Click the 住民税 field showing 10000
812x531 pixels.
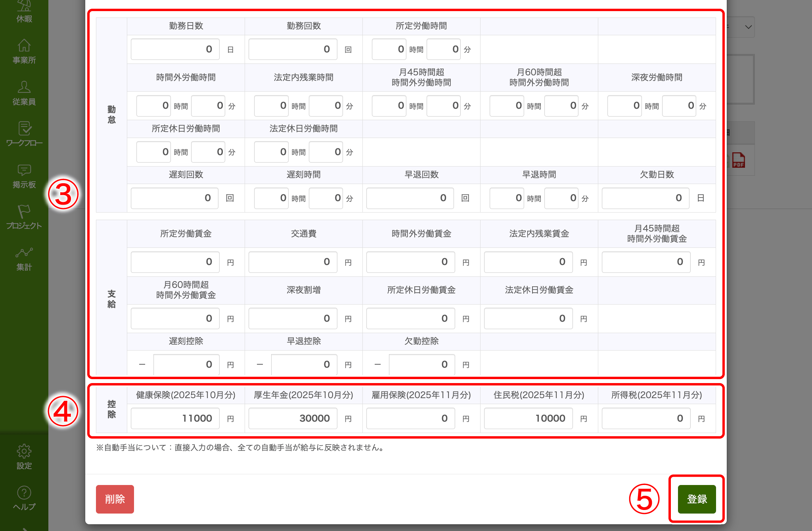click(x=528, y=418)
